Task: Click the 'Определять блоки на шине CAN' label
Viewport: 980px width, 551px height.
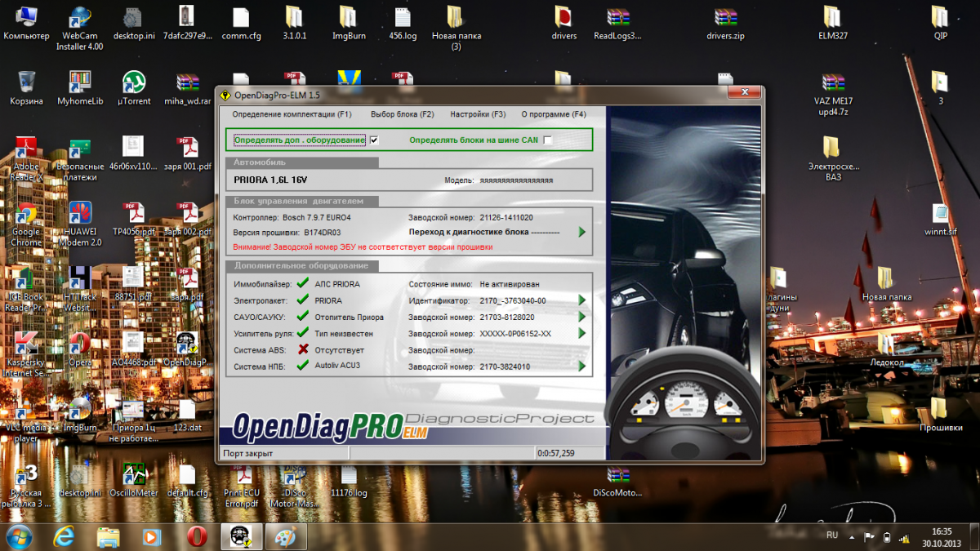Action: 473,140
